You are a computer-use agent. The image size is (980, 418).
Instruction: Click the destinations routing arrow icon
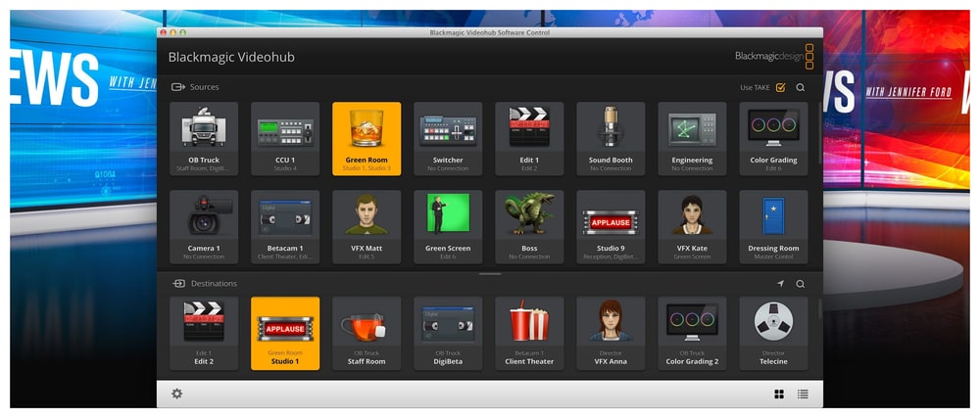[780, 284]
